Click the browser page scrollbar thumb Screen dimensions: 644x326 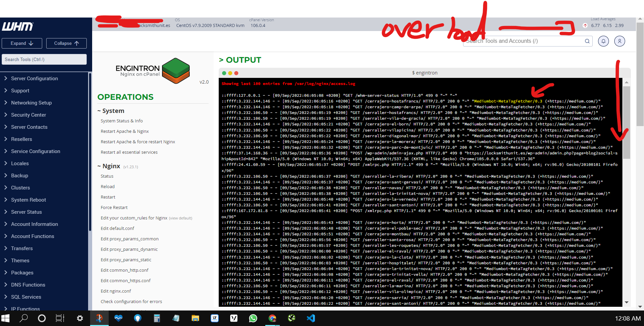coord(640,74)
